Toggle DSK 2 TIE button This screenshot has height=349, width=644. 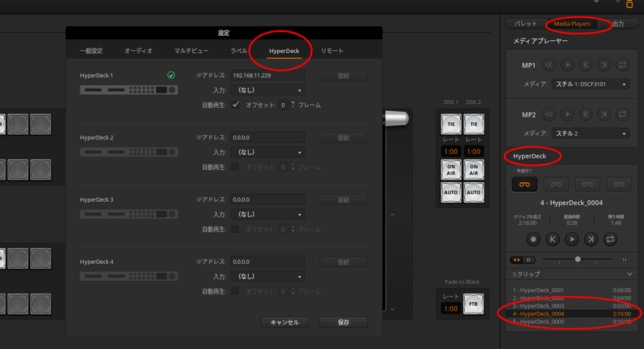pyautogui.click(x=474, y=124)
